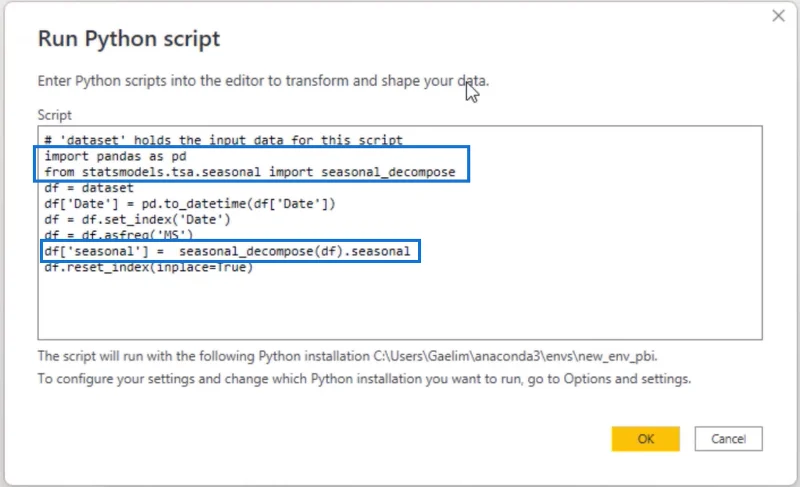800x487 pixels.
Task: Click the df['seasonal'] assignment line
Action: pyautogui.click(x=227, y=251)
